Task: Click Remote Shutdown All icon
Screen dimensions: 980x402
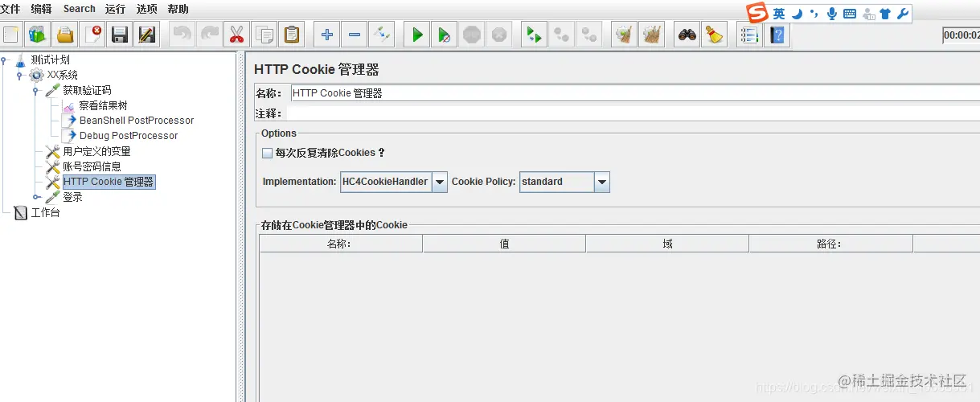Action: point(589,35)
